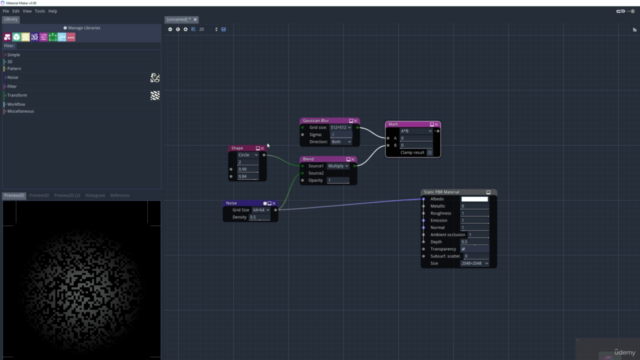The width and height of the screenshot is (640, 360).
Task: Adjust the Depth value slider
Action: 475,242
